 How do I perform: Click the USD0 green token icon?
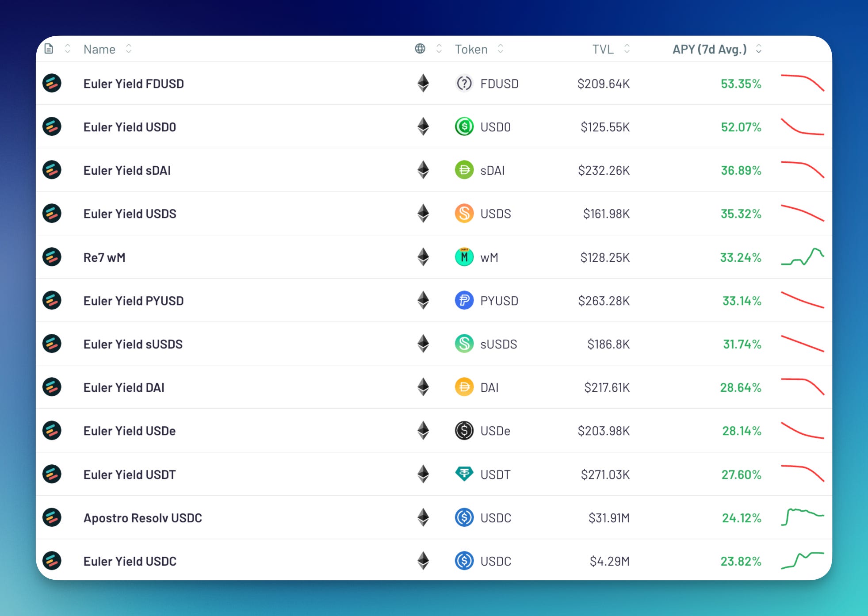pyautogui.click(x=464, y=126)
